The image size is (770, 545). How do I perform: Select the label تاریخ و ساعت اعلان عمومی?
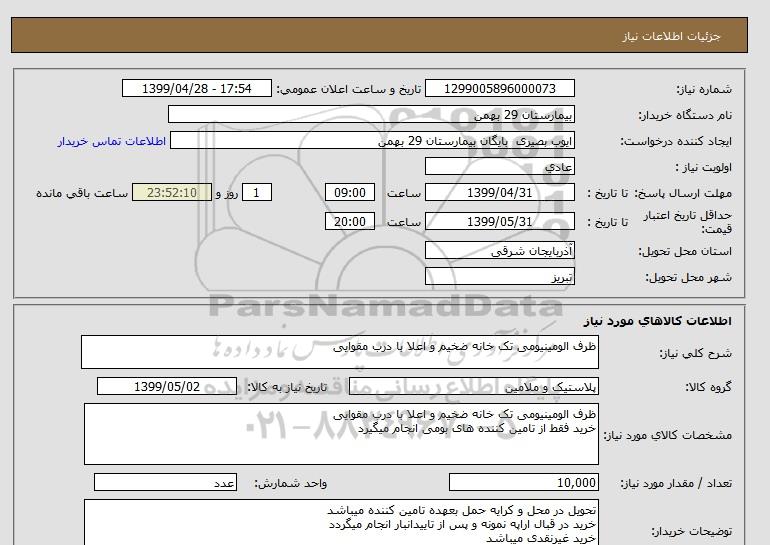(349, 89)
